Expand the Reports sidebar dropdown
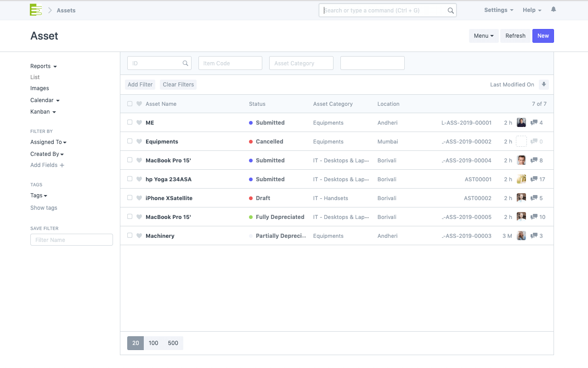The width and height of the screenshot is (588, 368). click(x=44, y=66)
